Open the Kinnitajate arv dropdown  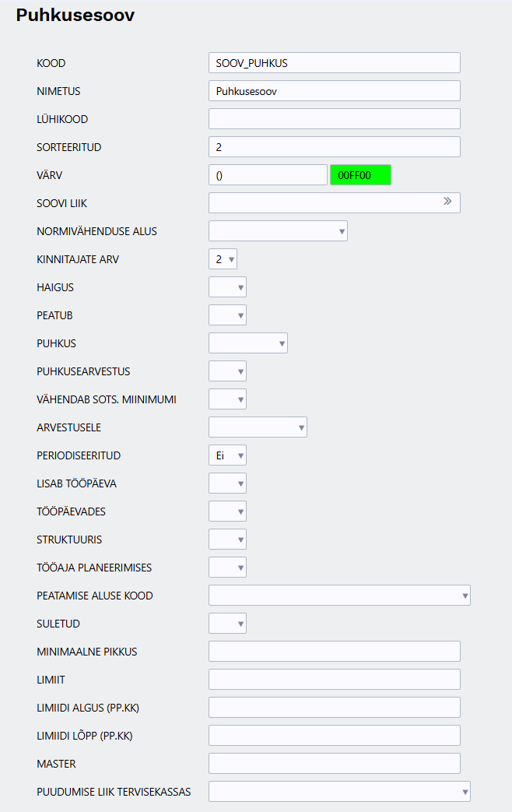tap(223, 259)
